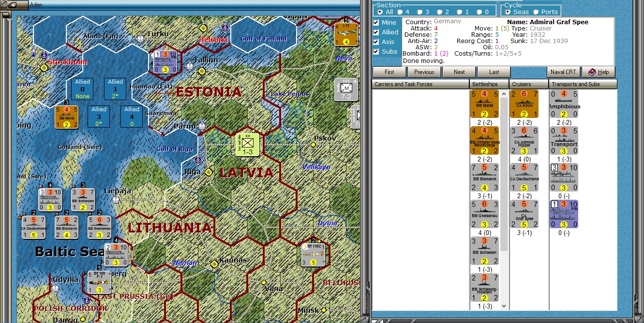Go to the Next unit
Viewport: 644px width, 323px height.
click(x=459, y=72)
